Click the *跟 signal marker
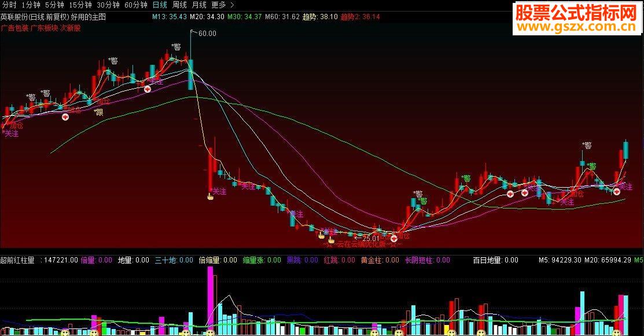Screen dimensions: 644x336 98,112
